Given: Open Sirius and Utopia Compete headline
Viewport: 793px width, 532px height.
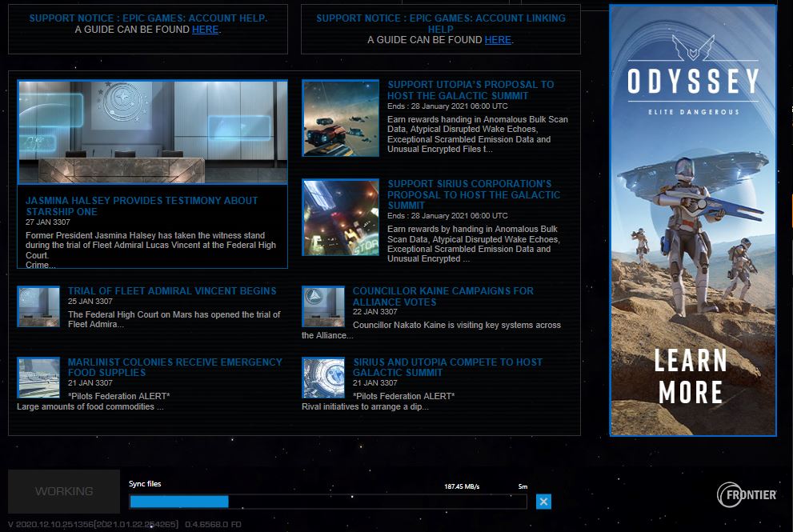Looking at the screenshot, I should (447, 367).
